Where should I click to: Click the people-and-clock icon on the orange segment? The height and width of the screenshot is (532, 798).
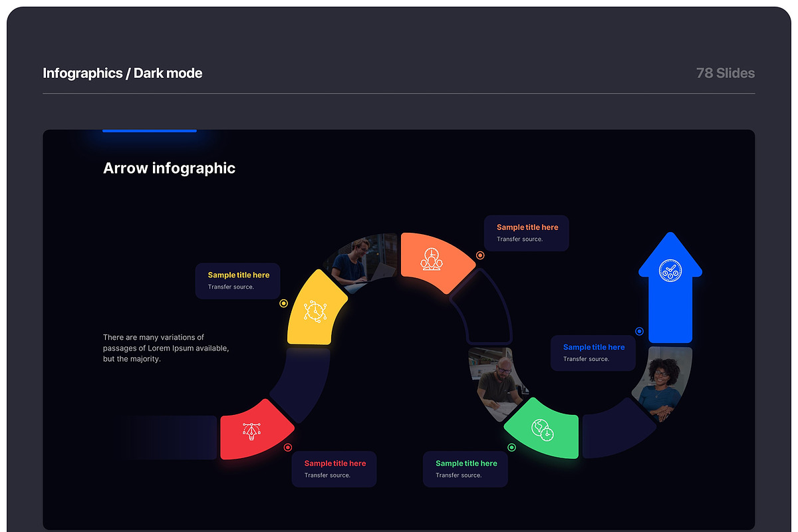[432, 259]
